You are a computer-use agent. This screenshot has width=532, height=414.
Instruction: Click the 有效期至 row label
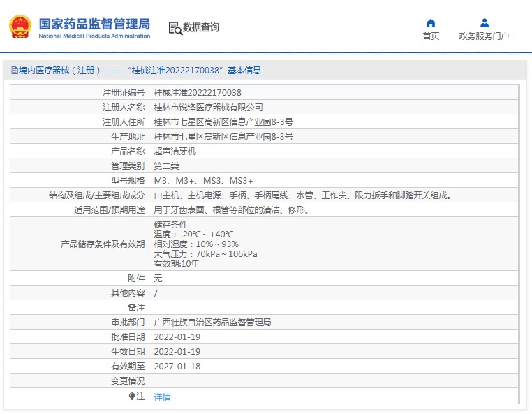coord(128,367)
